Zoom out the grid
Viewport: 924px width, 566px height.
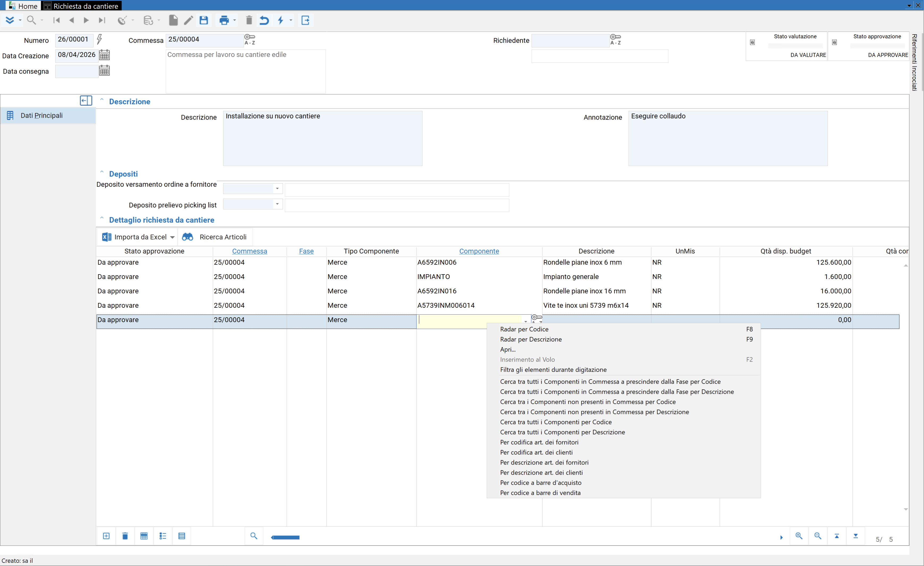pos(818,536)
